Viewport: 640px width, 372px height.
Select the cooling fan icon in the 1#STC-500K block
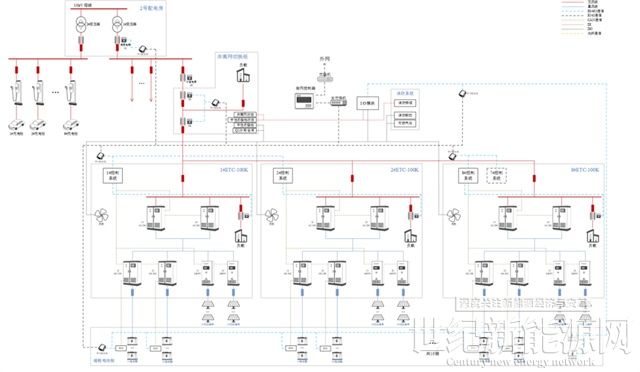(101, 216)
